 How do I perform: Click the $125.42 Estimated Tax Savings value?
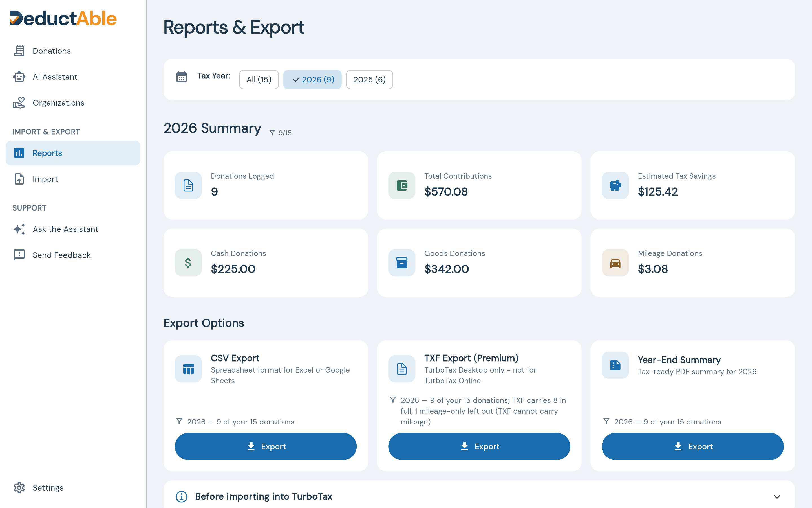coord(658,192)
